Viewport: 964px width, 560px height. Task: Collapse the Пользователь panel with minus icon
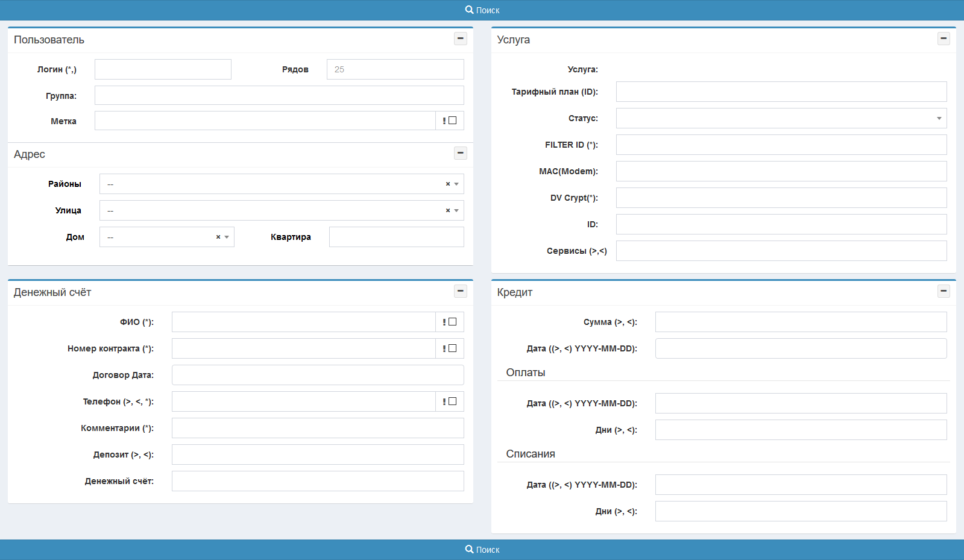point(461,39)
